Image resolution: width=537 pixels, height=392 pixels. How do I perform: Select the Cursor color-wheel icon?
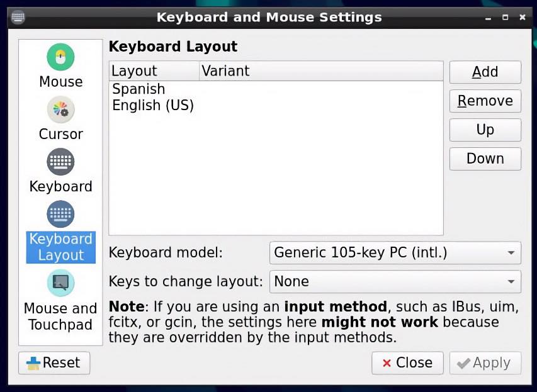(60, 109)
